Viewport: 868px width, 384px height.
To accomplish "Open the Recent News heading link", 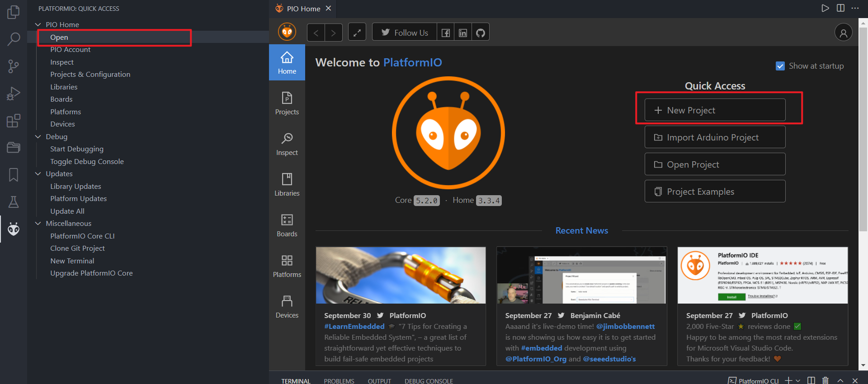I will point(581,230).
